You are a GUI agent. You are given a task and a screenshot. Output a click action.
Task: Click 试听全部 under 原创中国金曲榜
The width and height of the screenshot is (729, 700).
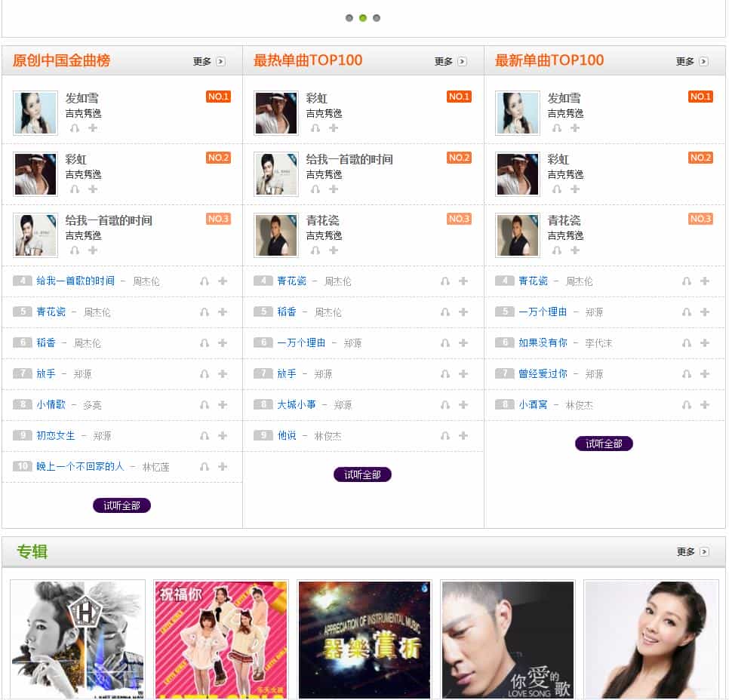coord(121,505)
